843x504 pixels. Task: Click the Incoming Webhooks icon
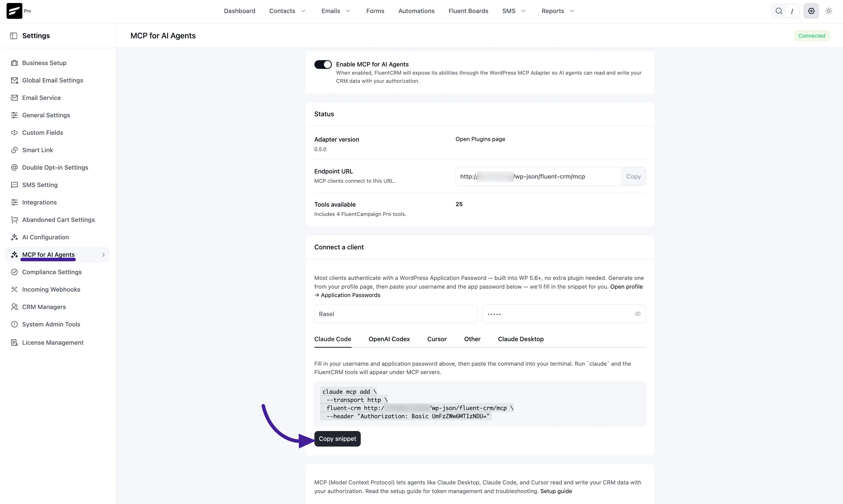[14, 289]
